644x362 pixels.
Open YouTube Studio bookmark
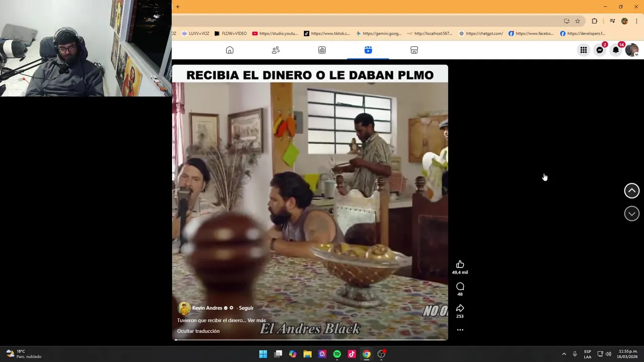(x=275, y=33)
